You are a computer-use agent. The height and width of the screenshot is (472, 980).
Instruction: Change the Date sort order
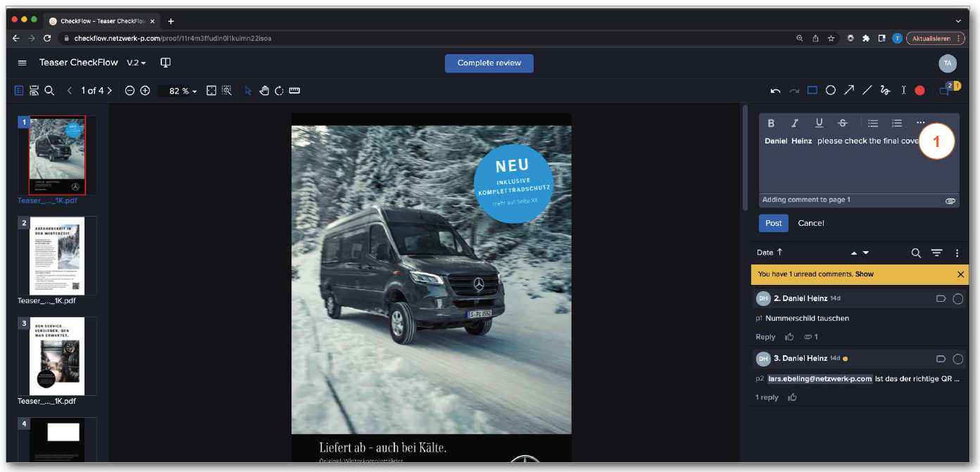click(x=769, y=253)
